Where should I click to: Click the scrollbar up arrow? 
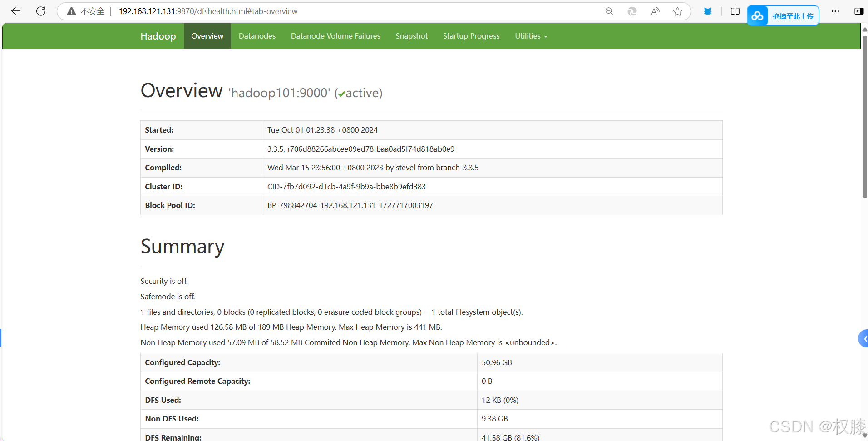[x=864, y=29]
